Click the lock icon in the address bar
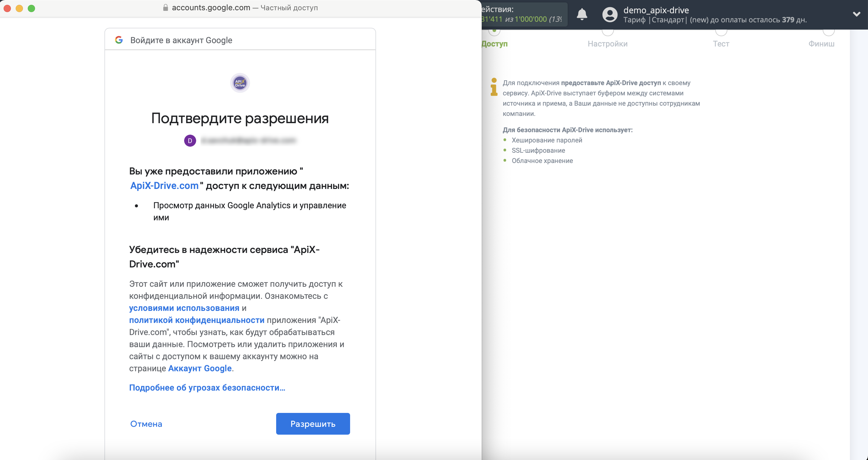 165,8
